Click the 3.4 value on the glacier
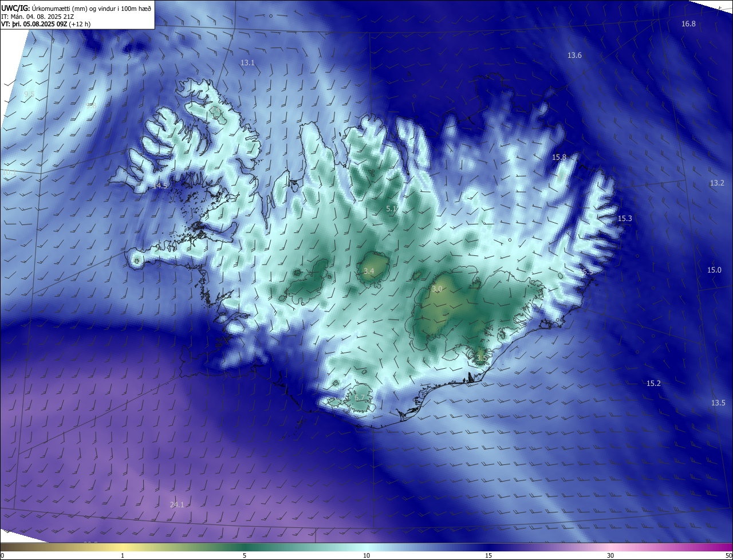This screenshot has width=733, height=560. point(369,271)
